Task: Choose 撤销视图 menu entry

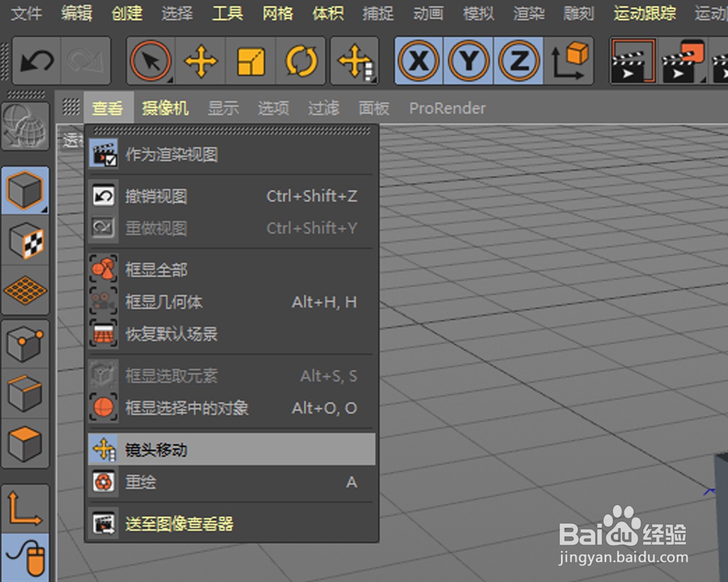Action: [232, 196]
